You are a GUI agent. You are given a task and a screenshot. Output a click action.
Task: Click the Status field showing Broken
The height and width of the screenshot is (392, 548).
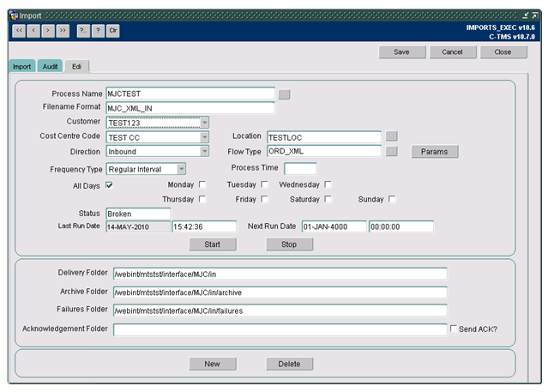(x=138, y=214)
